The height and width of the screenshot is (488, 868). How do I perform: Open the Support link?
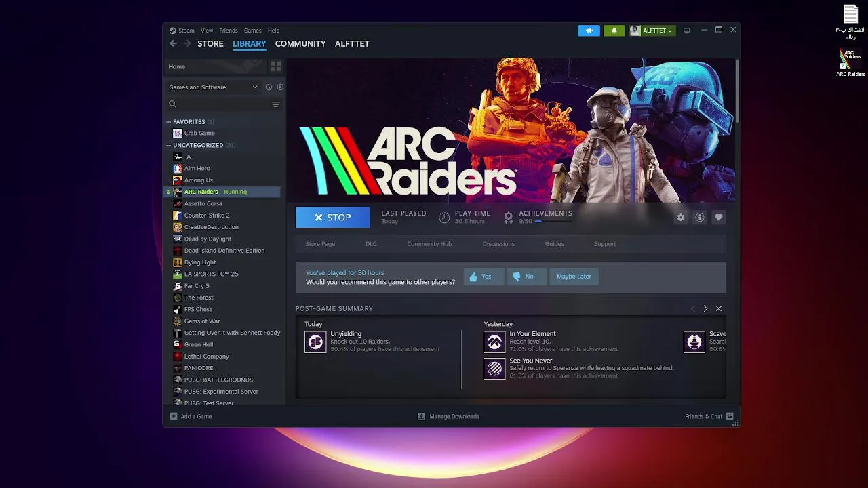605,244
